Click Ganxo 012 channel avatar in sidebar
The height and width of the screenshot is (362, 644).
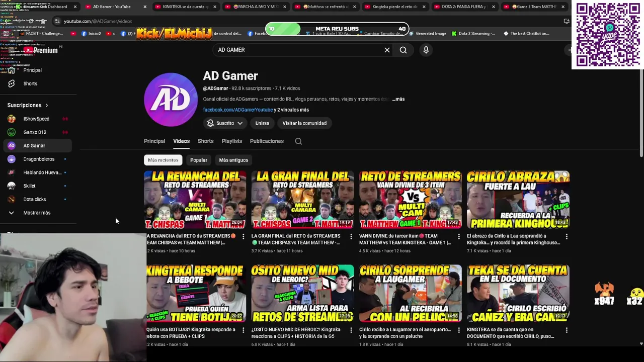point(12,132)
